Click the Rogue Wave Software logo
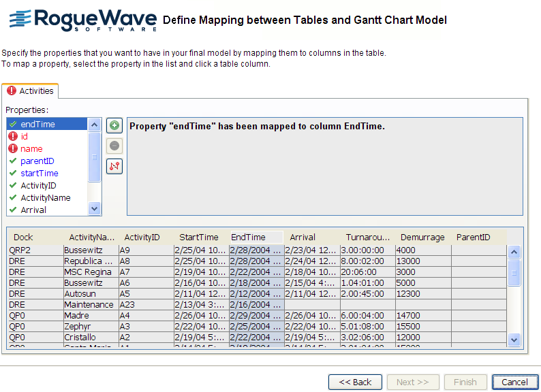The image size is (541, 392). (82, 20)
